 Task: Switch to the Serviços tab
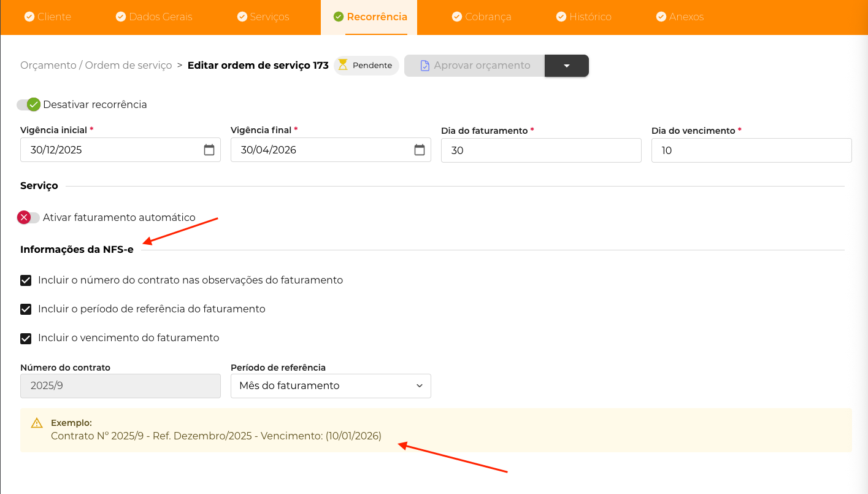point(263,17)
